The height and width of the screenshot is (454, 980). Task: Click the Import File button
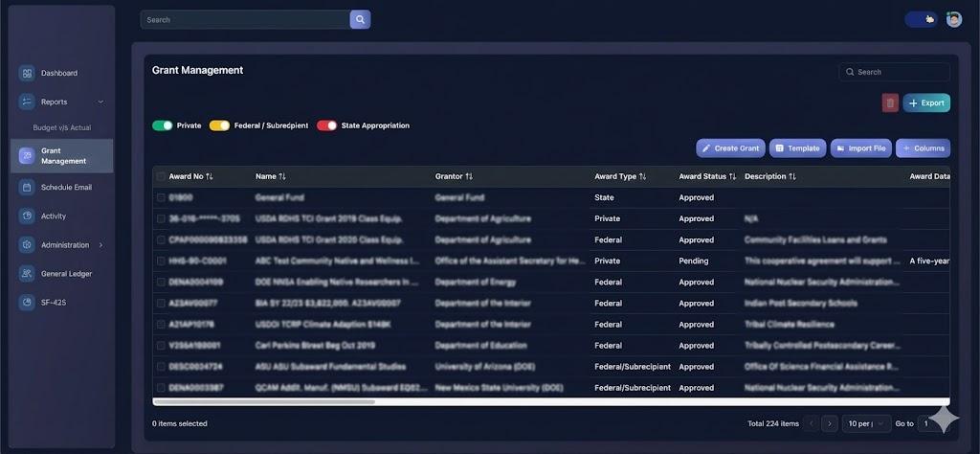860,148
